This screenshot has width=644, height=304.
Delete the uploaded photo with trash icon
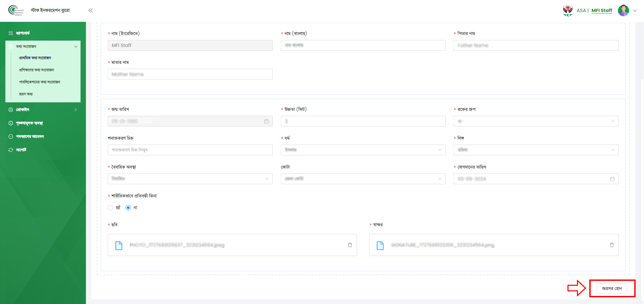tap(350, 245)
